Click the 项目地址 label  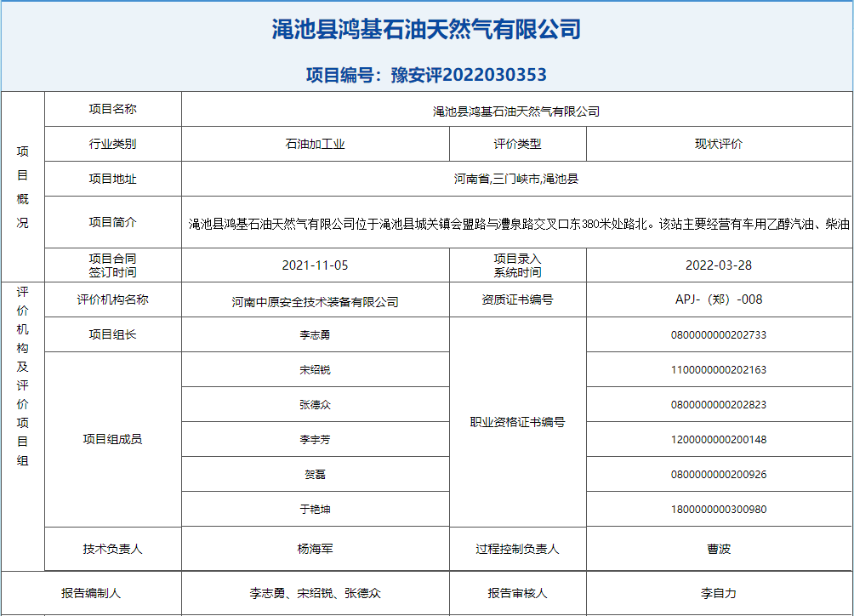[113, 179]
